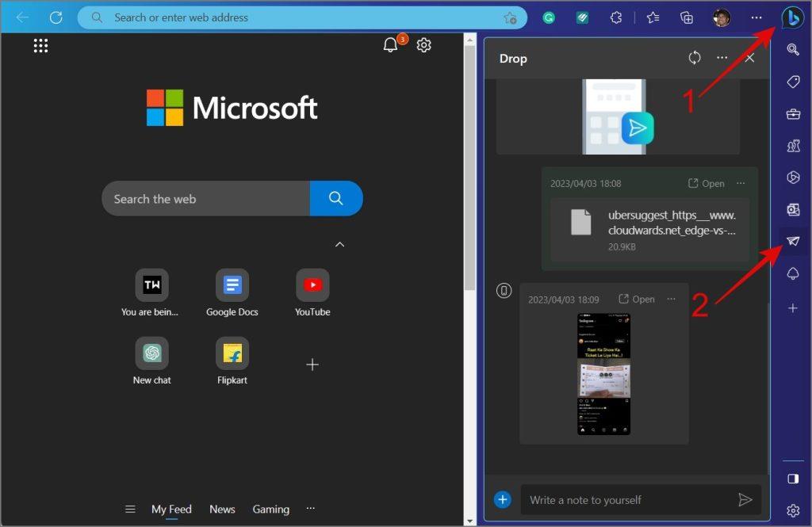Click the Search the web box

206,199
